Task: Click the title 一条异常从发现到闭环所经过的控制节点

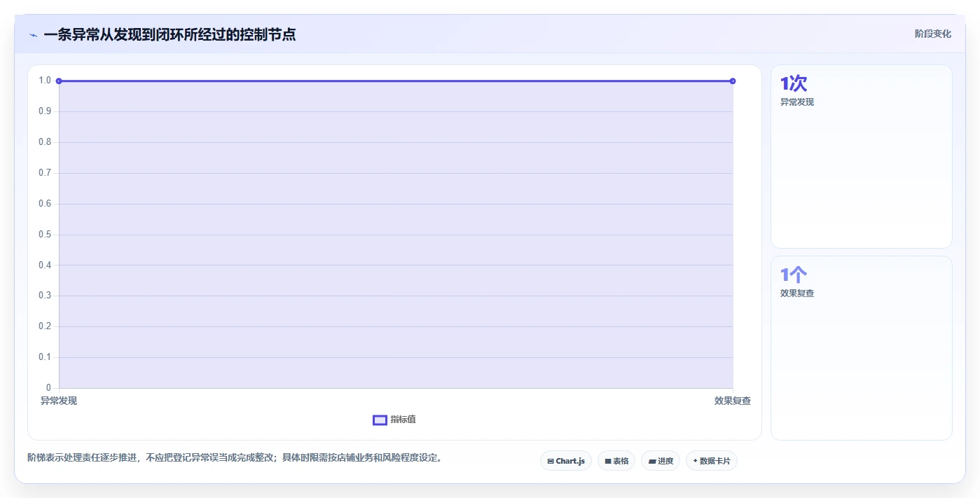Action: [x=170, y=34]
